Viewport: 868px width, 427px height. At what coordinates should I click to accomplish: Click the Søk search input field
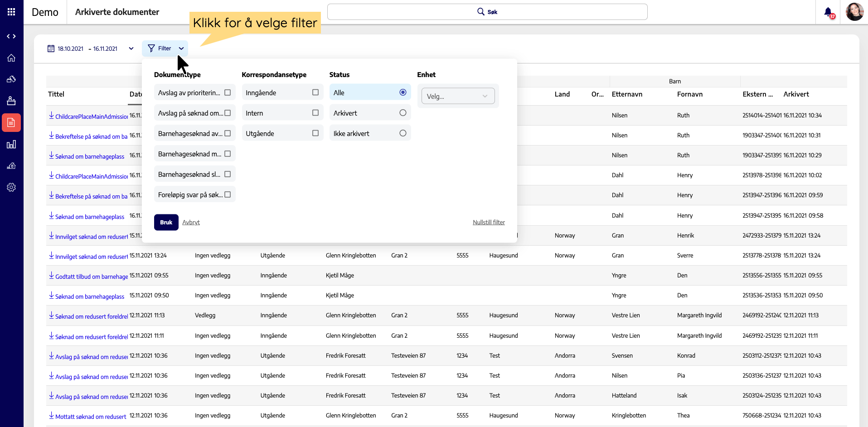tap(487, 12)
